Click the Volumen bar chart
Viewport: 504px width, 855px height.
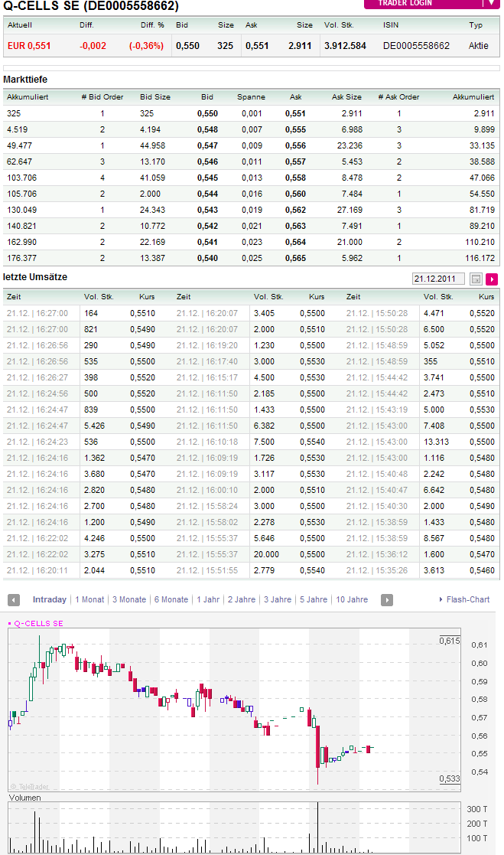[x=234, y=827]
